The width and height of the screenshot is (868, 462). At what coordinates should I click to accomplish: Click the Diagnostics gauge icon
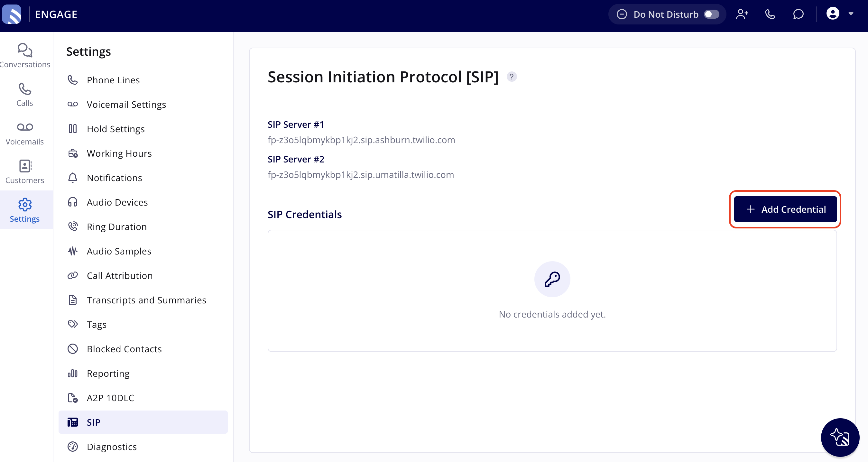72,447
